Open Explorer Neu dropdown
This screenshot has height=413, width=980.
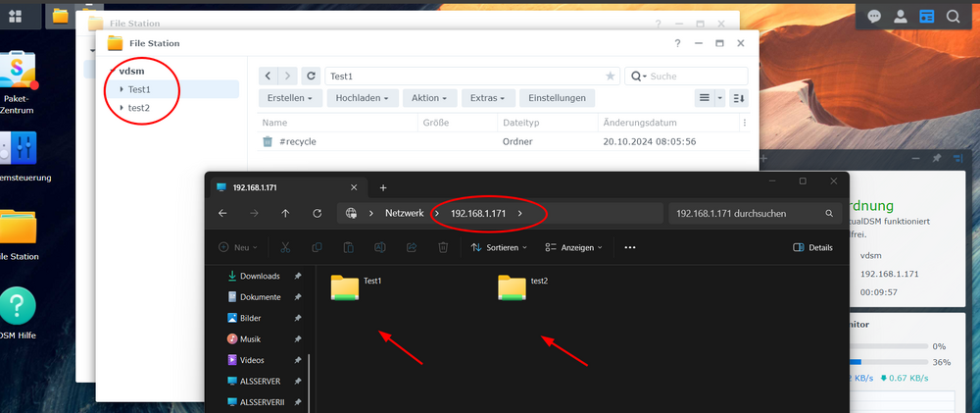238,247
